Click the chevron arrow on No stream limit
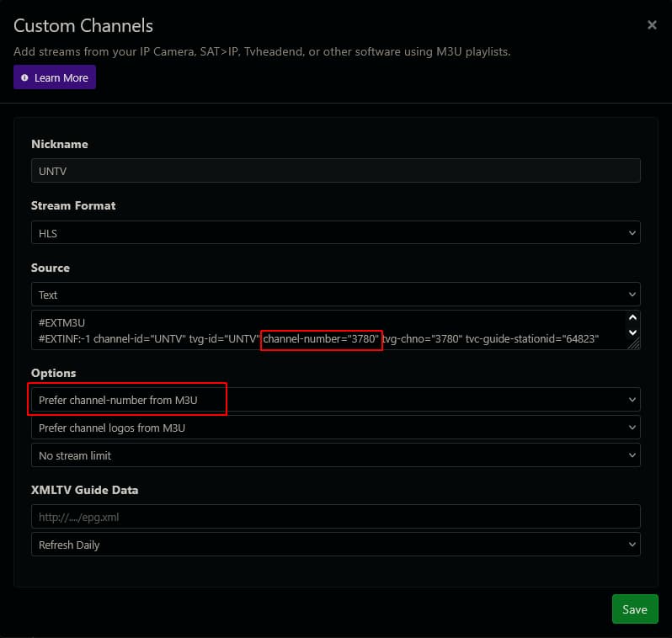Viewport: 672px width, 638px height. 632,455
